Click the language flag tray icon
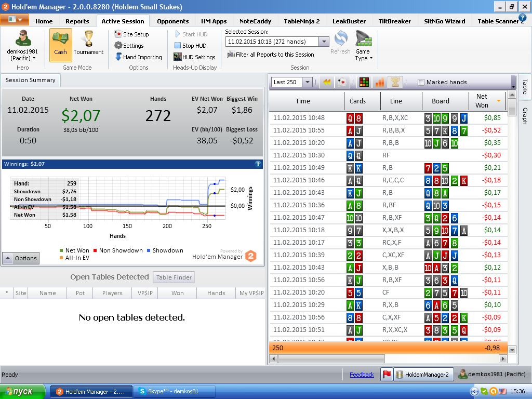Screen dimensions: 532x399 pos(502,392)
